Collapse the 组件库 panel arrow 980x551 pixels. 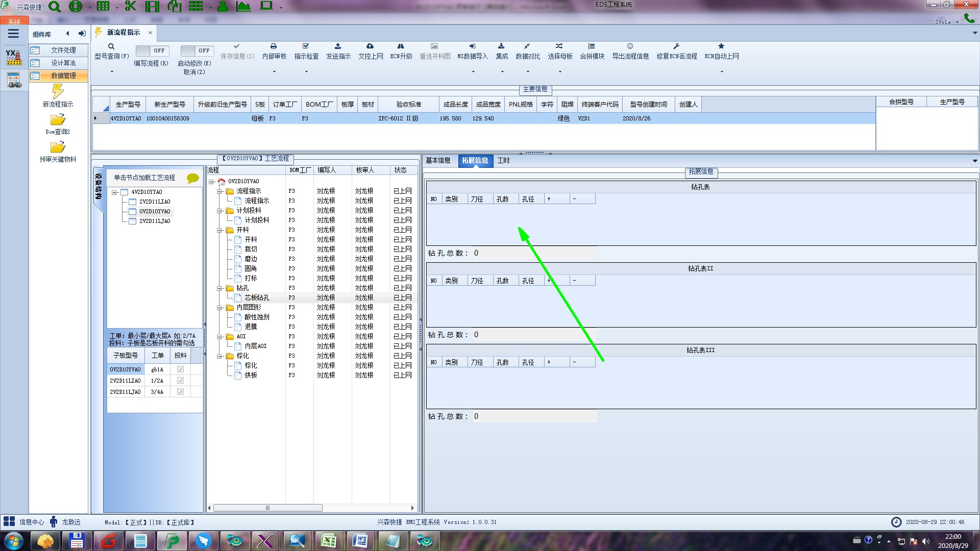(67, 34)
